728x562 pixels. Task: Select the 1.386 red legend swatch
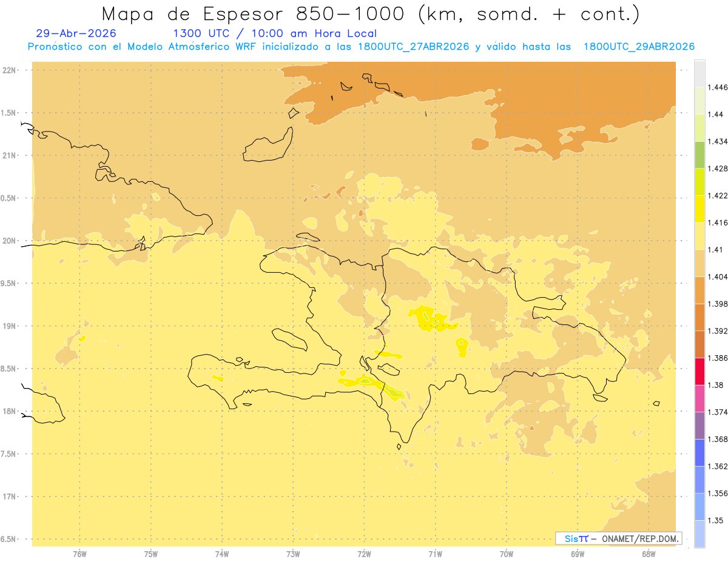point(699,371)
